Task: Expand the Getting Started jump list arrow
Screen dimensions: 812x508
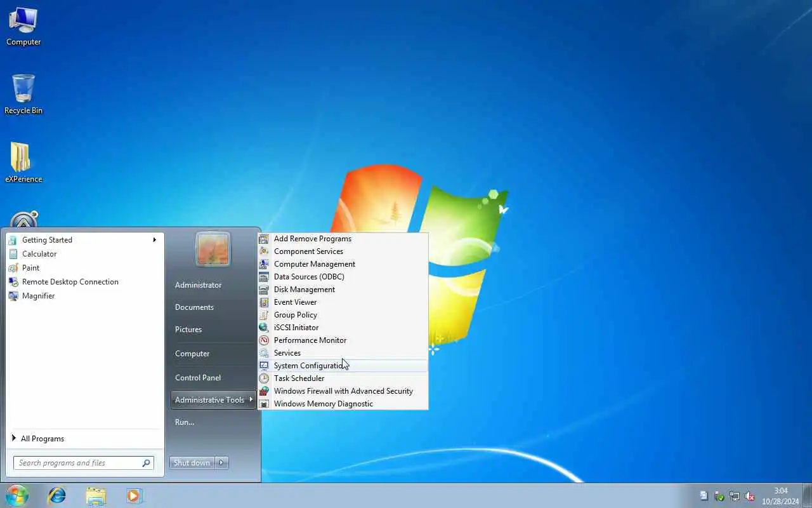Action: (154, 240)
